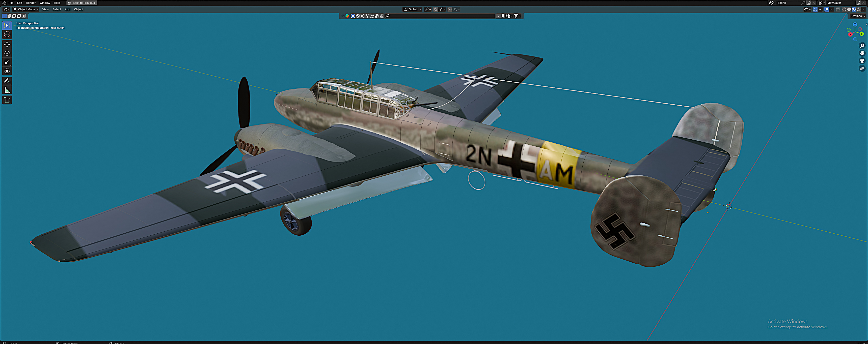Open the Options dropdown
Image resolution: width=868 pixels, height=344 pixels.
tap(858, 16)
